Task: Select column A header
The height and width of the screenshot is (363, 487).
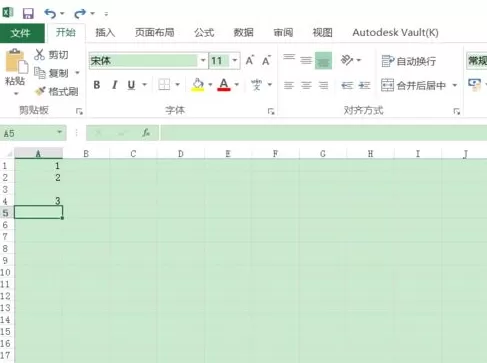Action: (x=38, y=153)
